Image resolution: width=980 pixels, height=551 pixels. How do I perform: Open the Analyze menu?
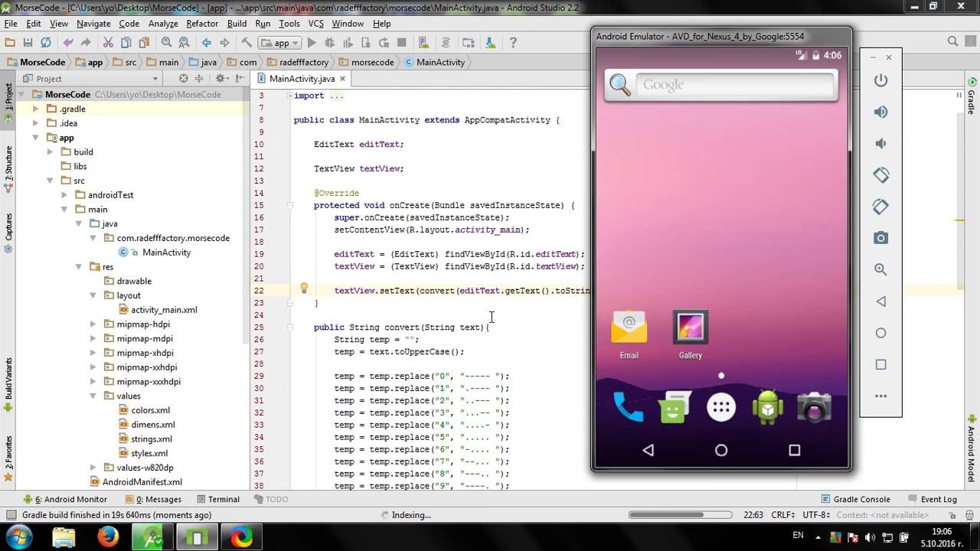163,24
